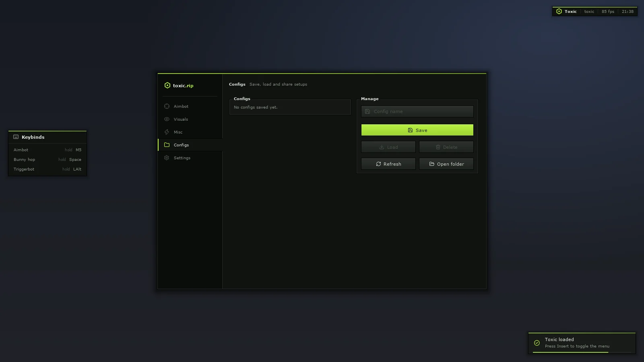Click the Configs folder icon in sidebar
The width and height of the screenshot is (644, 362).
pos(167,145)
